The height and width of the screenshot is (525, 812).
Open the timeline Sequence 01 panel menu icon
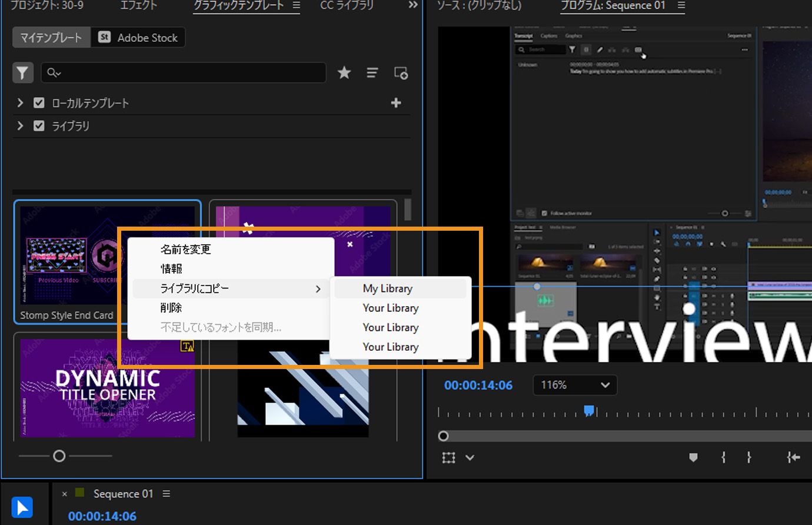tap(167, 493)
